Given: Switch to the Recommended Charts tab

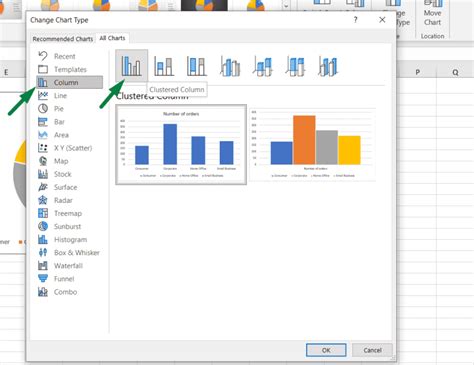Looking at the screenshot, I should 63,39.
